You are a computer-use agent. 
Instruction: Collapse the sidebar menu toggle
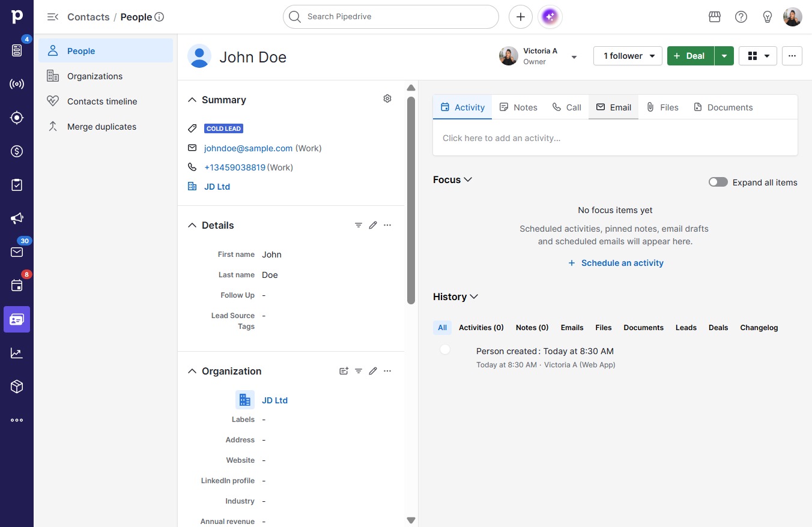[x=53, y=17]
